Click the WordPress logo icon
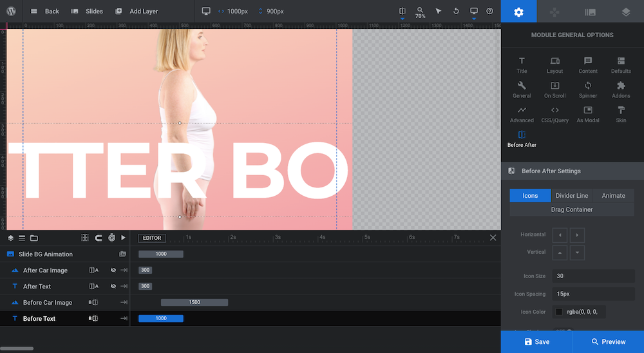 click(11, 11)
